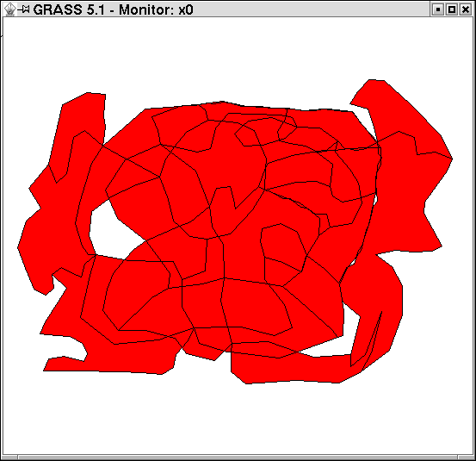Click the minimize dot button
Screen dimensions: 476x461
coord(437,9)
